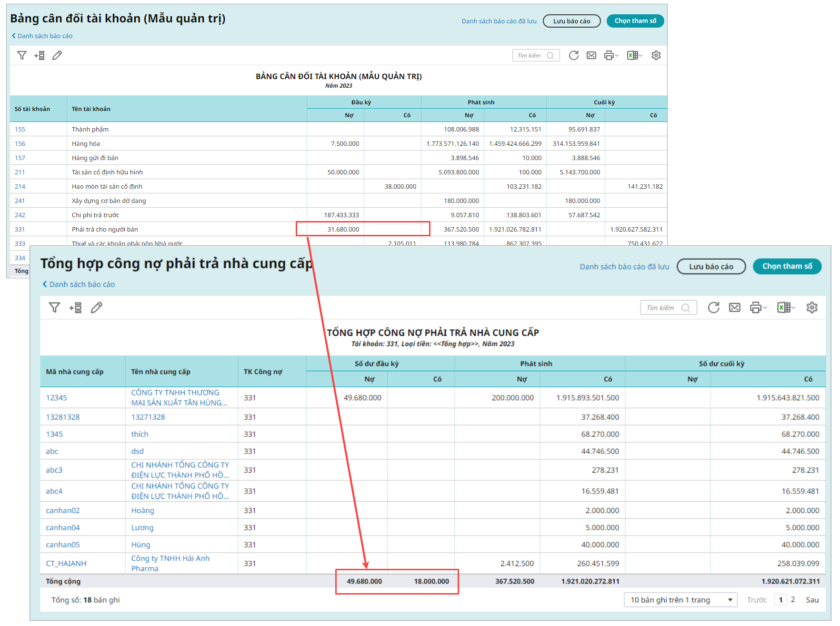This screenshot has height=626, width=840.
Task: Click the pencil edit icon in supplier report
Action: tap(97, 308)
